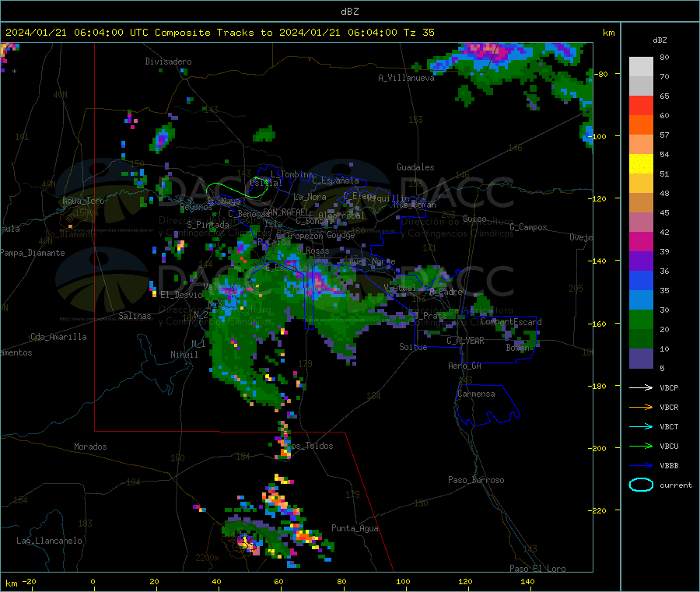Click the El_Desvio map label
Image resolution: width=700 pixels, height=592 pixels.
tap(181, 295)
